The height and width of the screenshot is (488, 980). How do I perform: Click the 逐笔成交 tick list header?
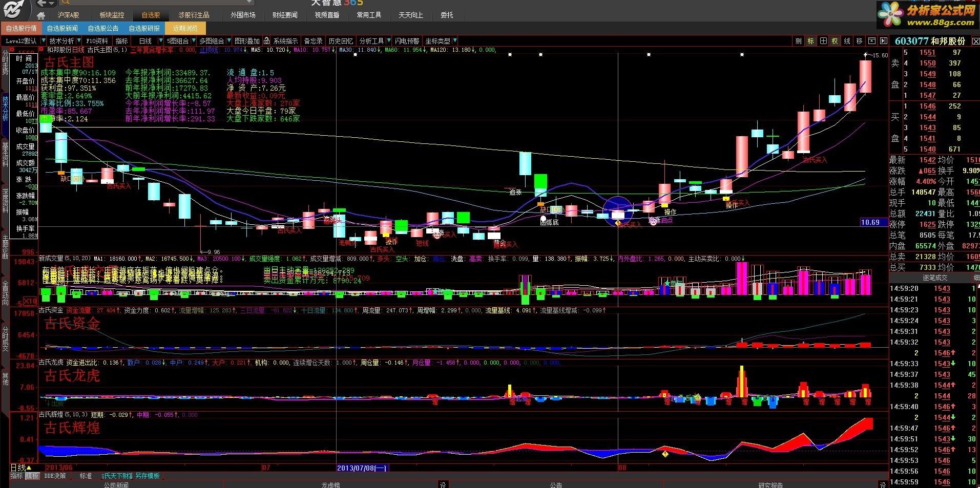(x=935, y=278)
